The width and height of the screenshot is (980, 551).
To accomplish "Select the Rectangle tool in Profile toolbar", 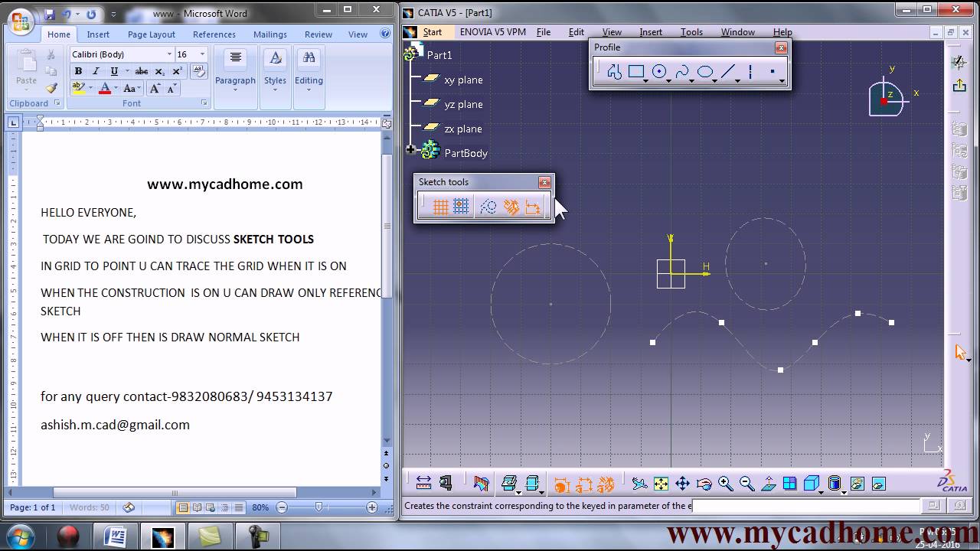I will (x=636, y=72).
